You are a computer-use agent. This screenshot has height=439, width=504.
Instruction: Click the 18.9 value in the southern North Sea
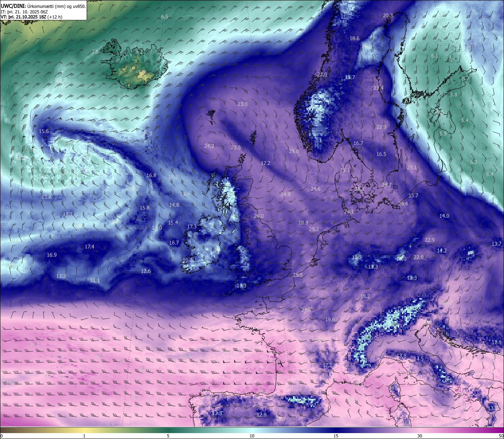pyautogui.click(x=303, y=223)
